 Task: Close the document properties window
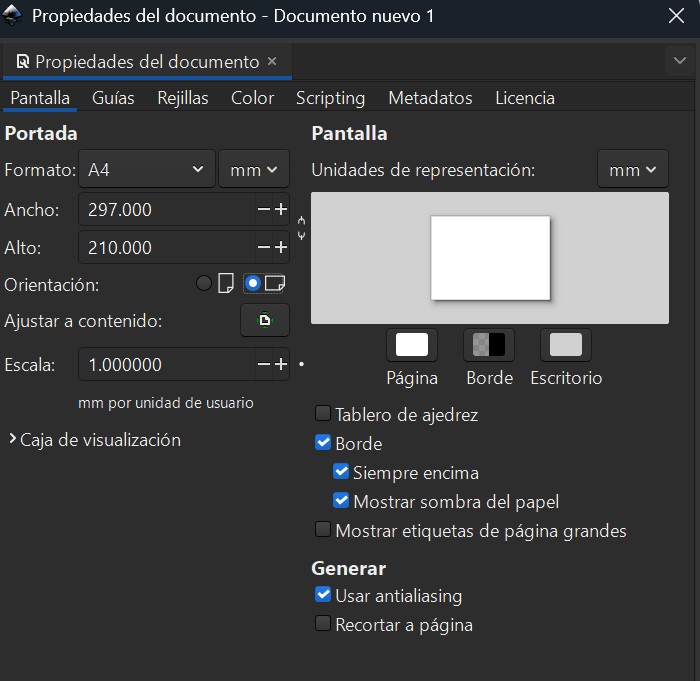(x=676, y=16)
